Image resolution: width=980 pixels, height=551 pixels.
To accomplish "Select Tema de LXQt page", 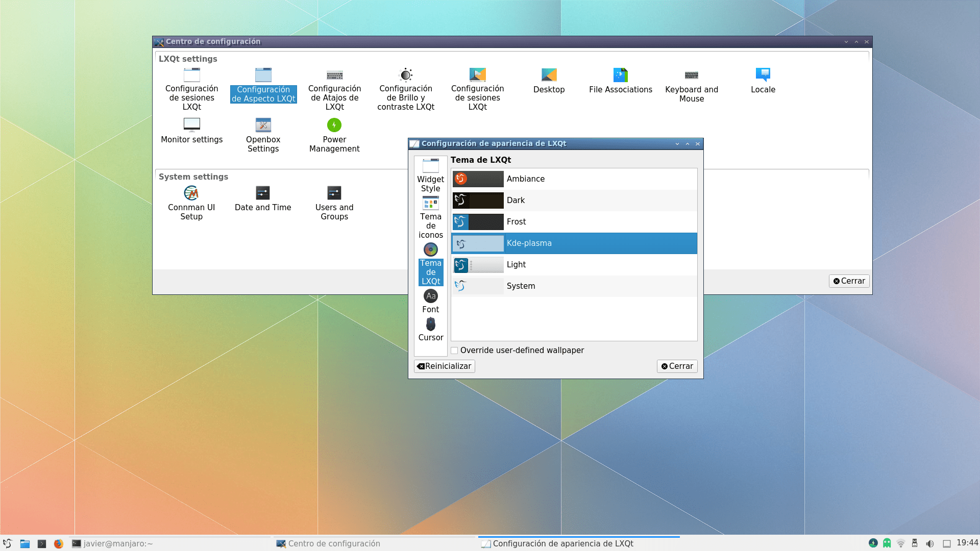I will coord(431,264).
